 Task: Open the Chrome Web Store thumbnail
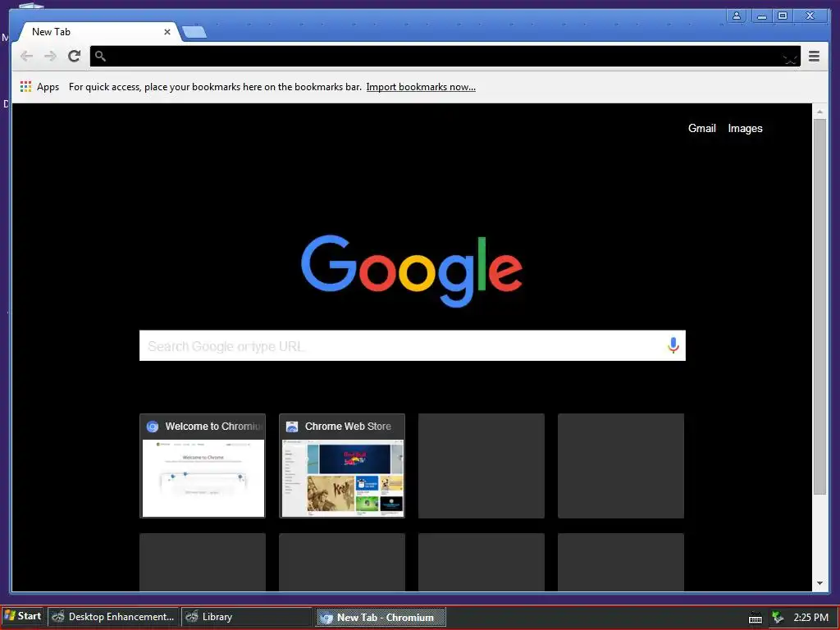342,466
